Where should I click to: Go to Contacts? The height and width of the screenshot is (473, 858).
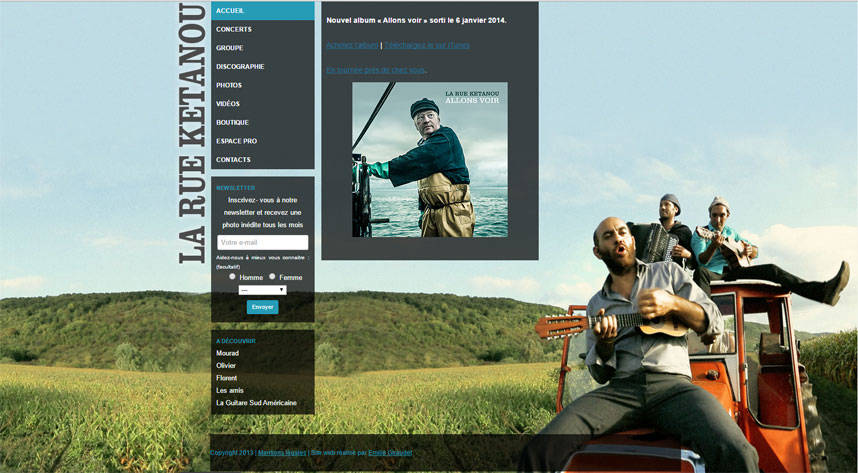point(263,159)
